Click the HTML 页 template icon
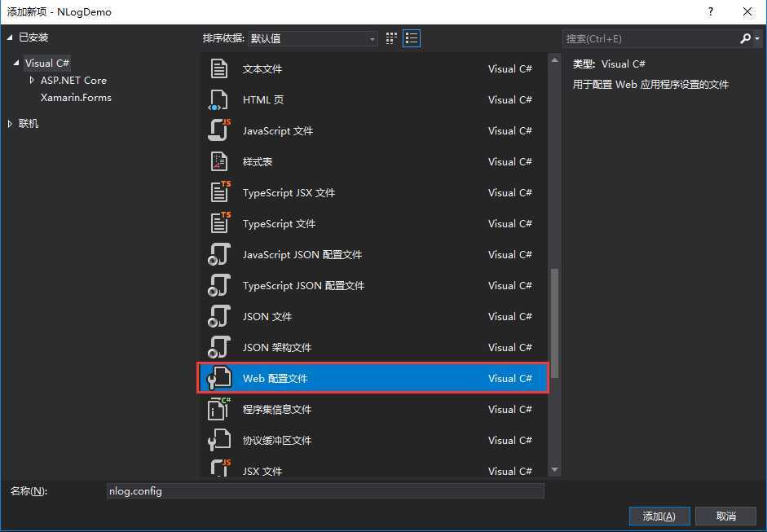This screenshot has height=532, width=767. click(218, 99)
